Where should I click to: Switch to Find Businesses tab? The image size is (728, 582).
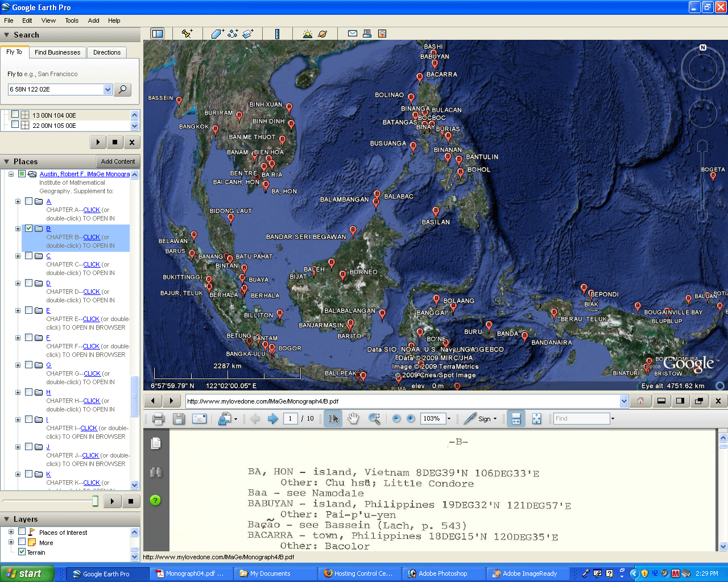point(57,52)
